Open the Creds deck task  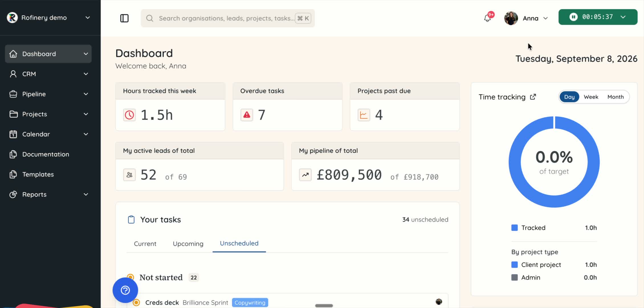pyautogui.click(x=162, y=303)
